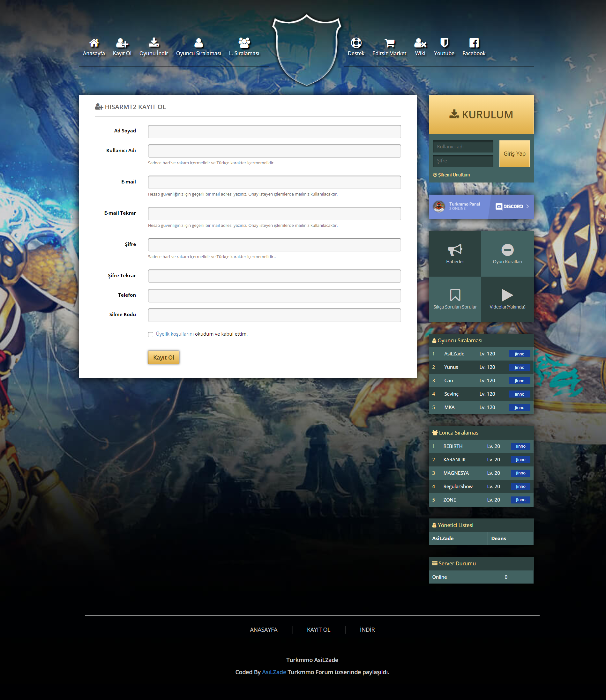This screenshot has height=700, width=606.
Task: Select player Sevinç in ranking
Action: (451, 394)
